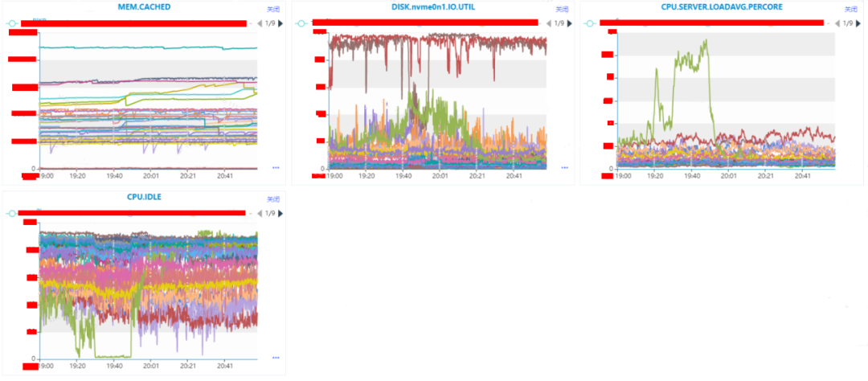Close the MEM.CACHED chart panel

point(273,9)
